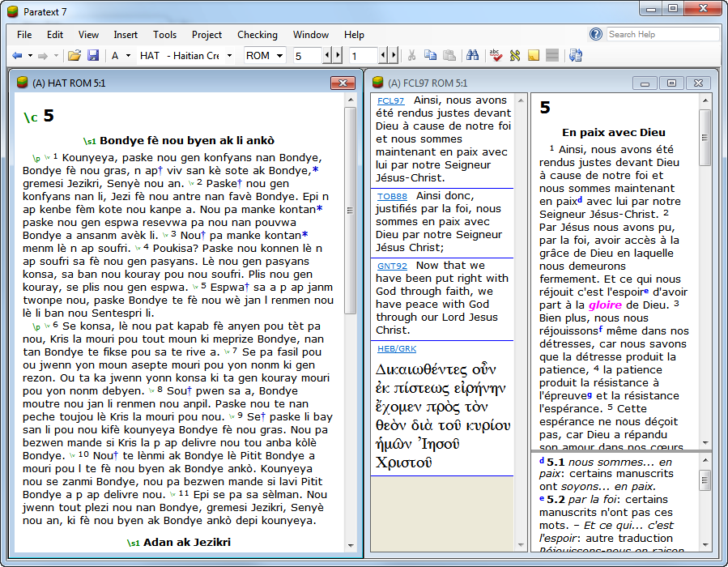Open the Edit menu

click(55, 35)
